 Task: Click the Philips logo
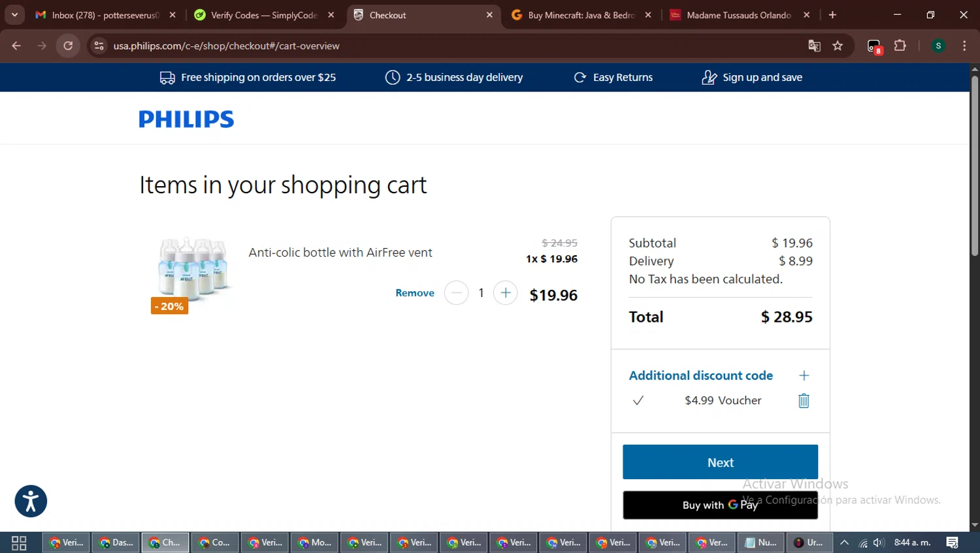pos(186,119)
